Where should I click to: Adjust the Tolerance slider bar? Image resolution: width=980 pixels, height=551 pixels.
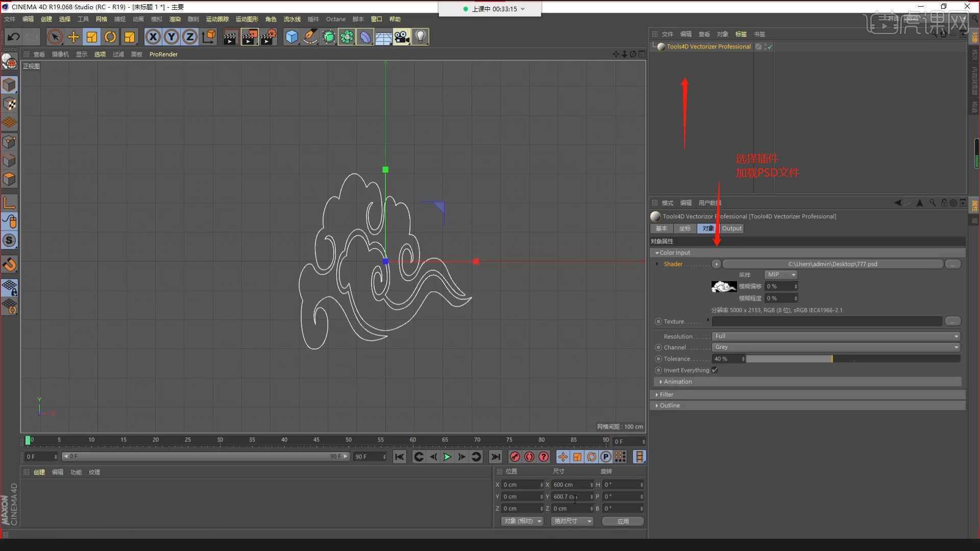pyautogui.click(x=853, y=359)
